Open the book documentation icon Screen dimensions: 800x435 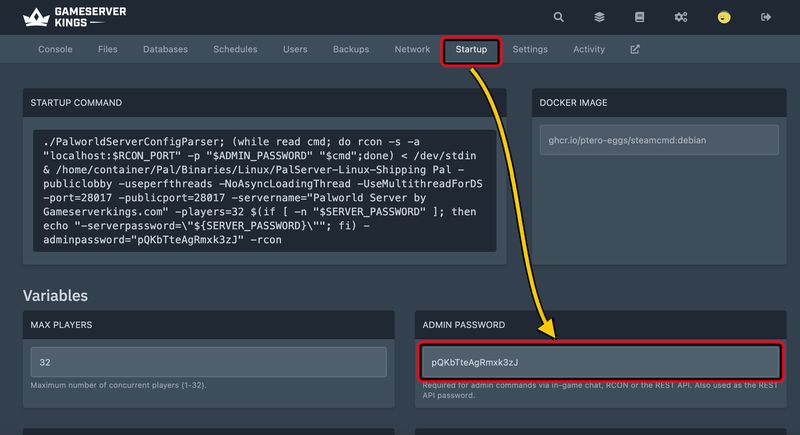click(x=639, y=17)
